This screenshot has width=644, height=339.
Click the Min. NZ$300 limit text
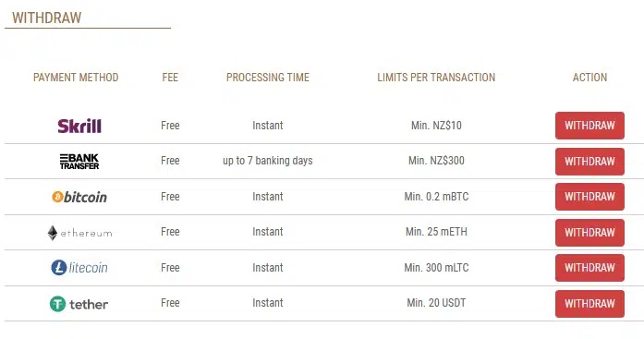(436, 161)
